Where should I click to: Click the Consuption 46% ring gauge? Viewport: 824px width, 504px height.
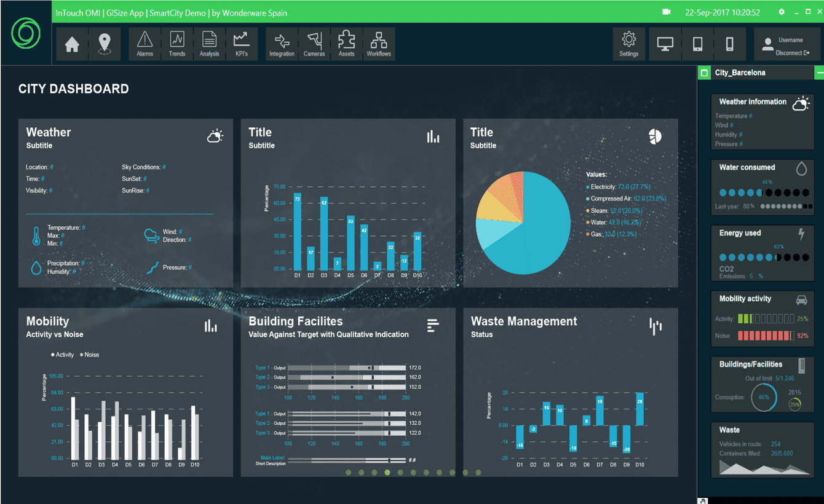(764, 398)
